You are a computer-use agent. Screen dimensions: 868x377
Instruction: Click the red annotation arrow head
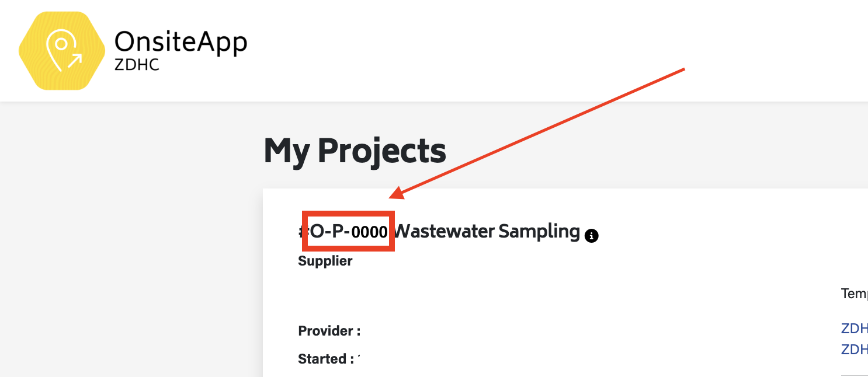pos(396,194)
